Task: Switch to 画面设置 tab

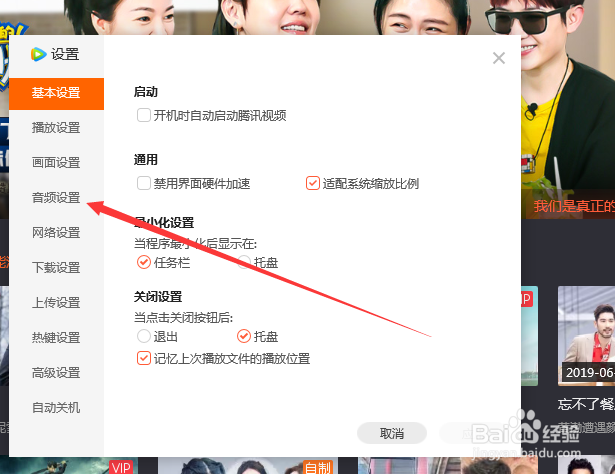Action: tap(56, 163)
